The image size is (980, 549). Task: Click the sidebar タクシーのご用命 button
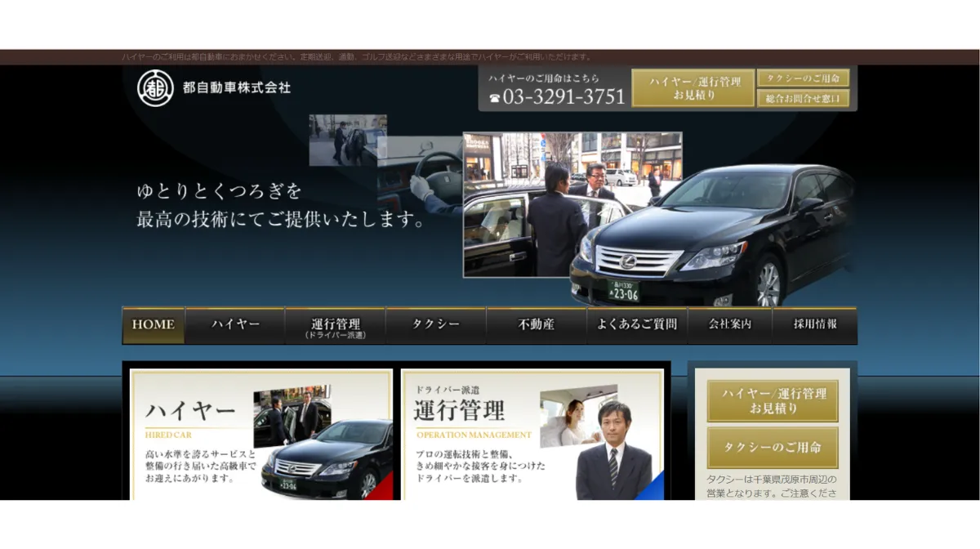[x=772, y=448]
